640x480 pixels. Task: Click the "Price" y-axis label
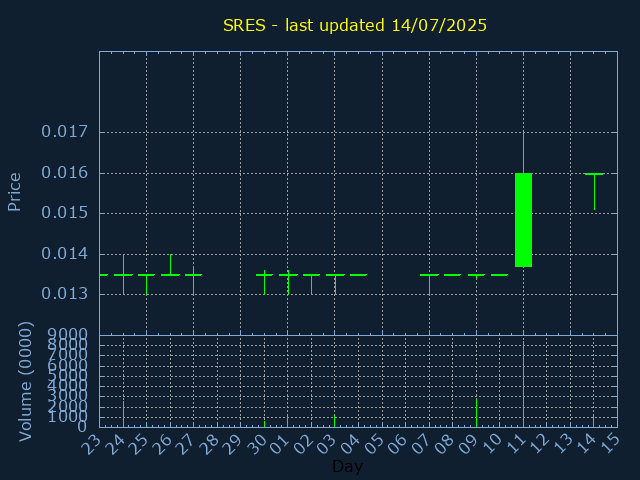point(14,192)
